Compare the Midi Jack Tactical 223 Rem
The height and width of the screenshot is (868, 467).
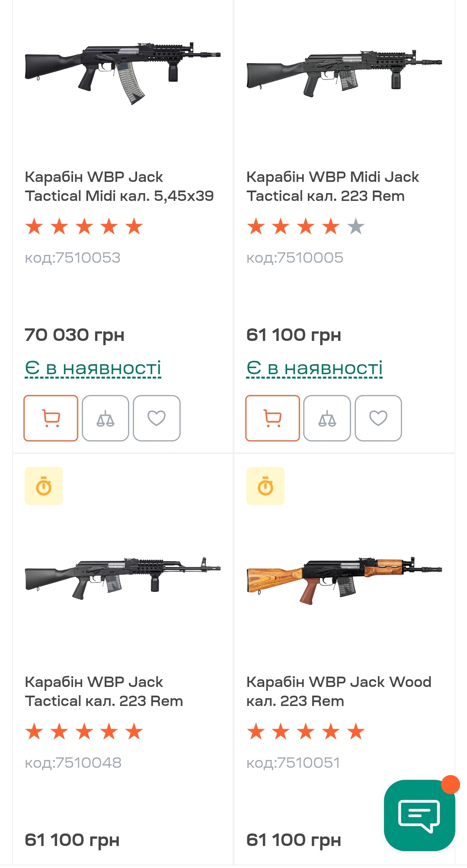click(327, 418)
